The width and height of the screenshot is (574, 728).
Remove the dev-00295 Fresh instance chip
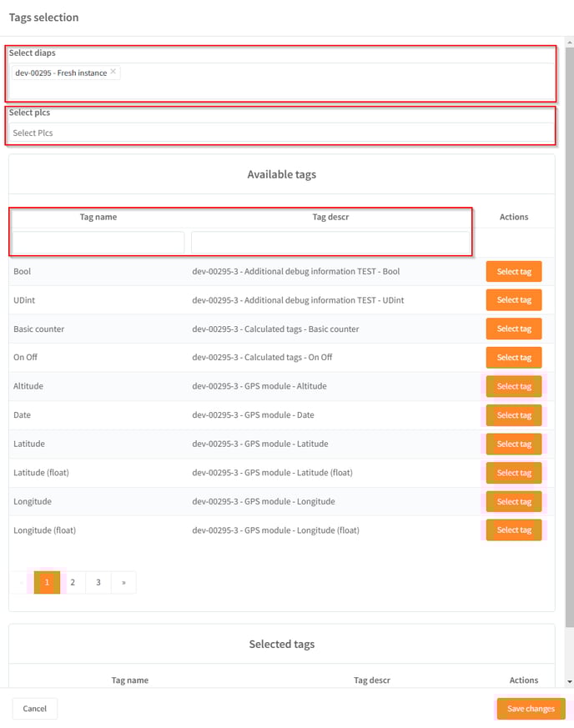coord(113,72)
